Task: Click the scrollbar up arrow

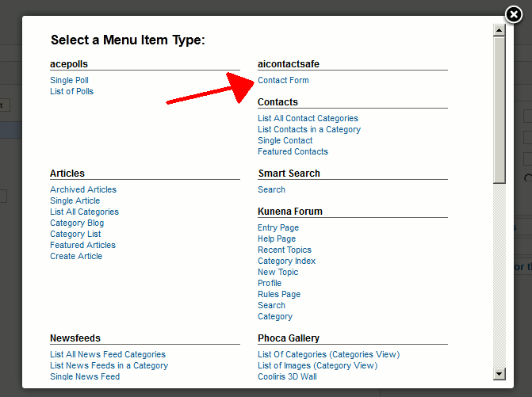Action: pos(499,31)
